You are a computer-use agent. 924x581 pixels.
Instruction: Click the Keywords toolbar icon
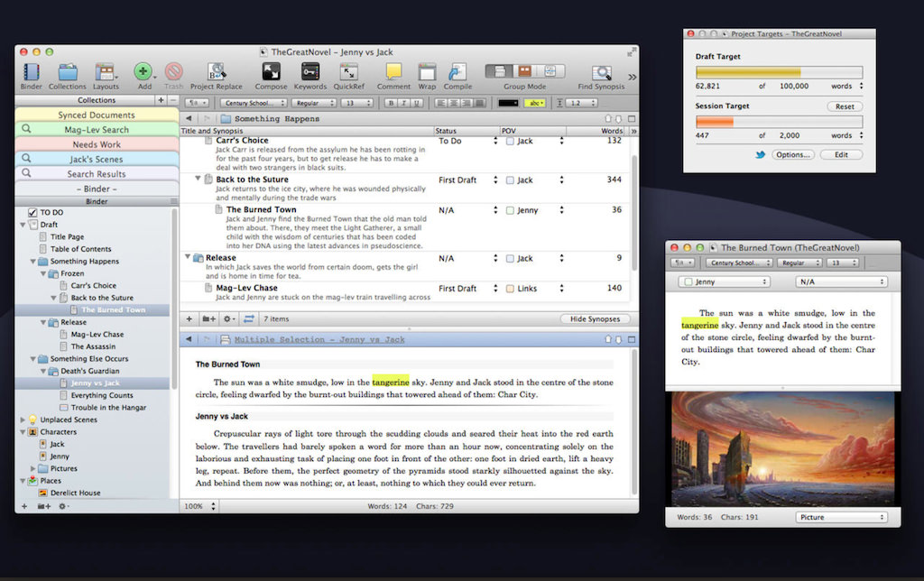(310, 72)
